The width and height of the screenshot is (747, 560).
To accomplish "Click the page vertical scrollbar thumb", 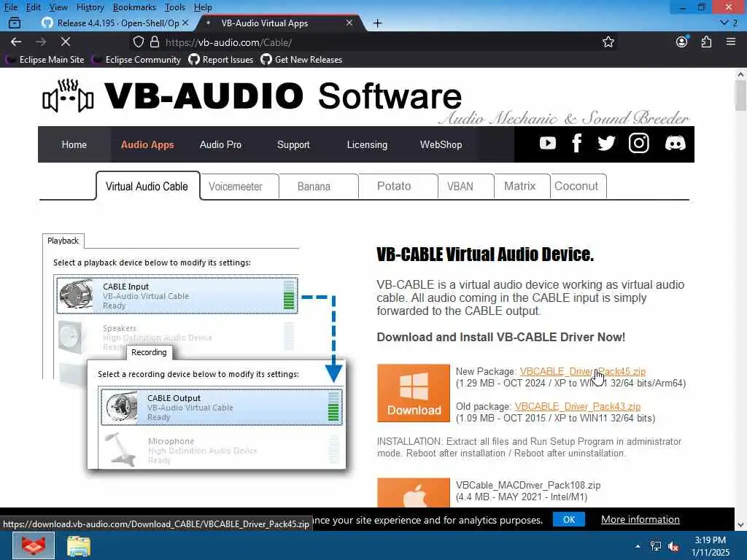I will (740, 96).
